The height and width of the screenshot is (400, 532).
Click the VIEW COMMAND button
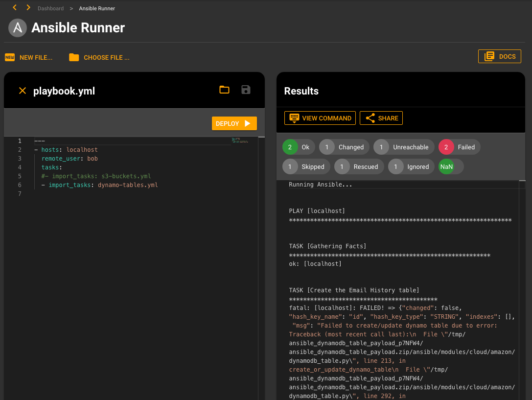[320, 118]
